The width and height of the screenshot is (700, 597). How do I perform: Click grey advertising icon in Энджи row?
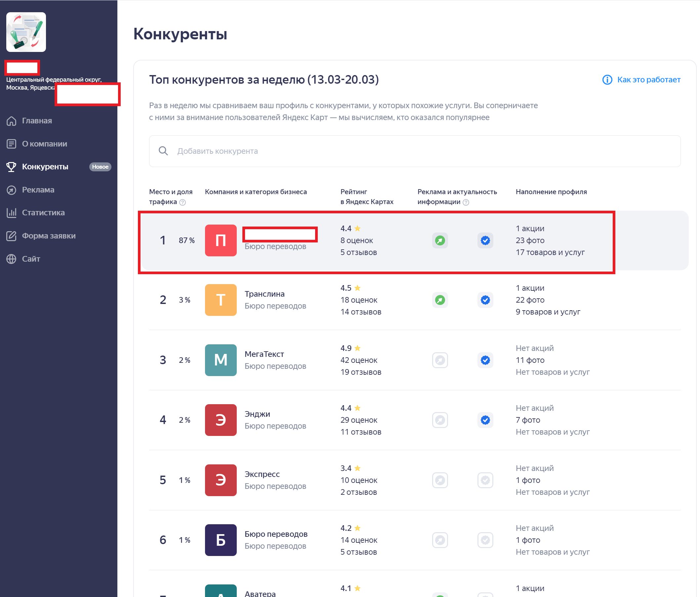440,420
